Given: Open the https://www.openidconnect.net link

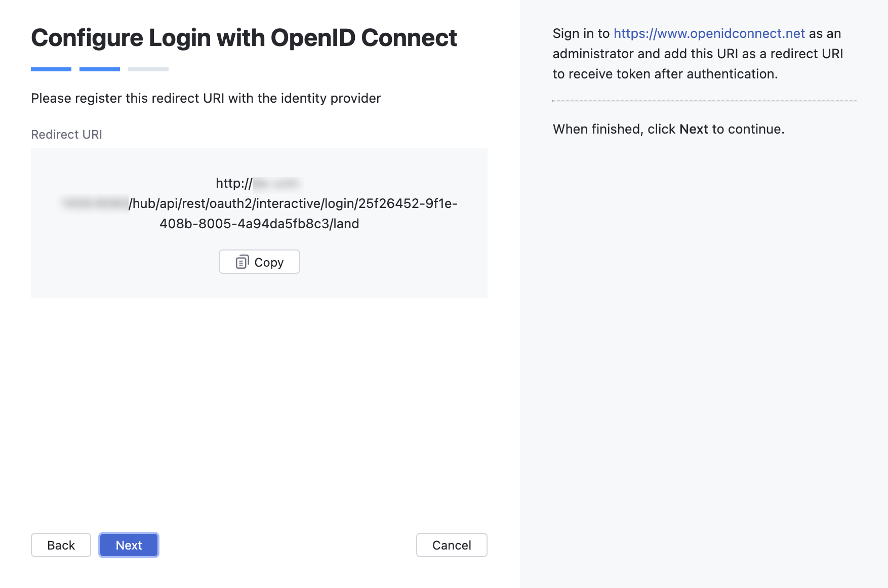Looking at the screenshot, I should (709, 33).
